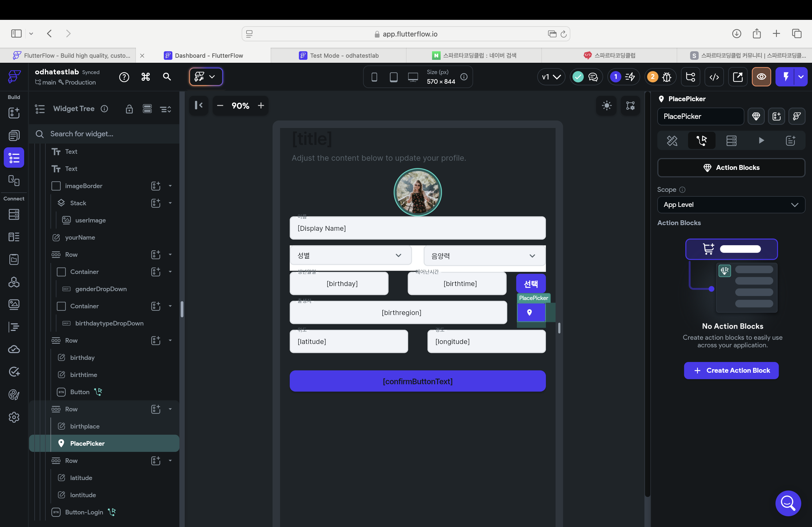
Task: Switch to 스파르타코딩클럽 : 네이버 검색 tab
Action: (474, 56)
